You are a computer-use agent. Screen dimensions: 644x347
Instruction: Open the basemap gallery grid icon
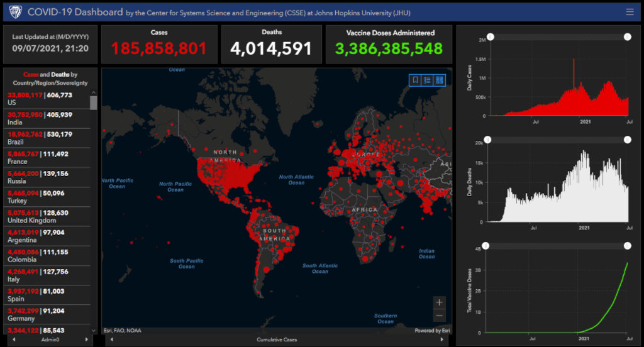440,80
